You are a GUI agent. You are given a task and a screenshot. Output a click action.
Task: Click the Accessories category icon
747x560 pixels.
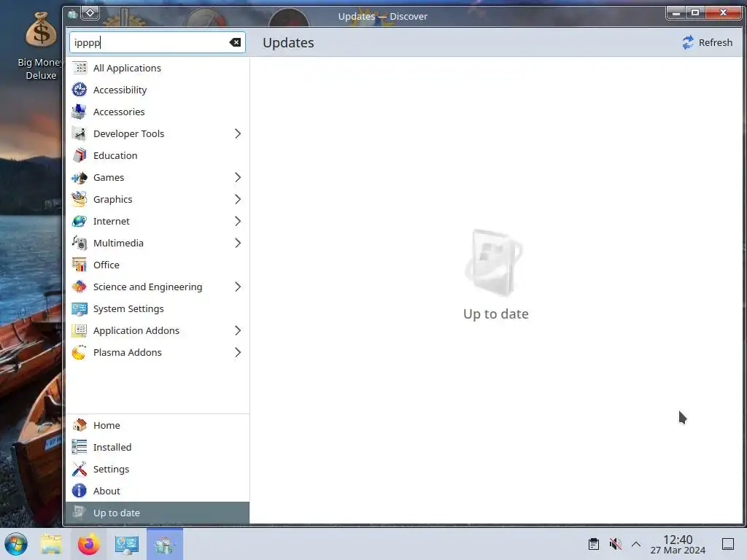80,112
